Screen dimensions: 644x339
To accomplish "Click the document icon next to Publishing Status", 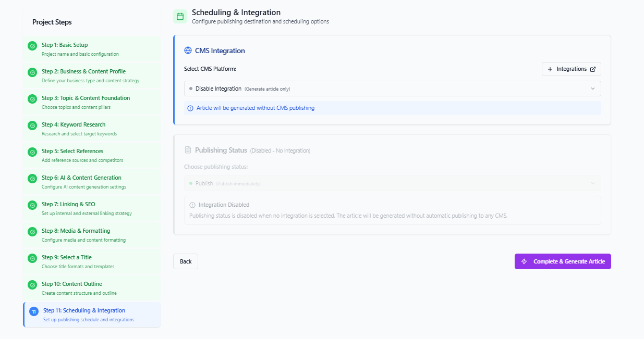I will pyautogui.click(x=188, y=150).
